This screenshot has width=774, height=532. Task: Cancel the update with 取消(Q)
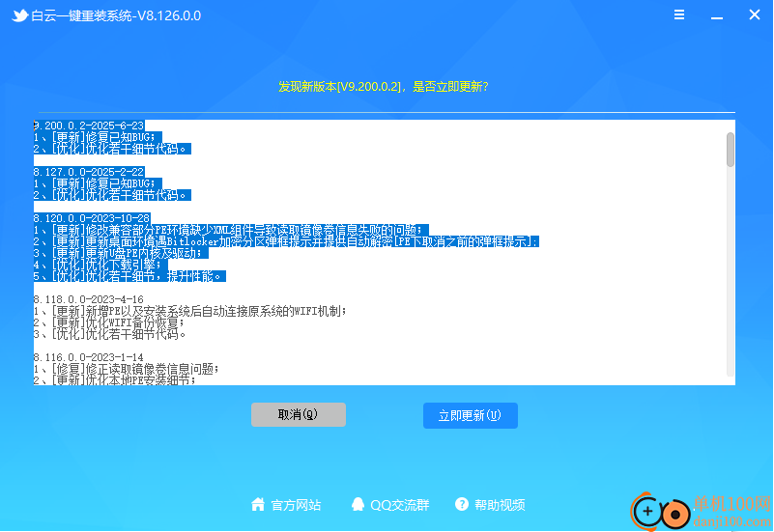point(299,414)
